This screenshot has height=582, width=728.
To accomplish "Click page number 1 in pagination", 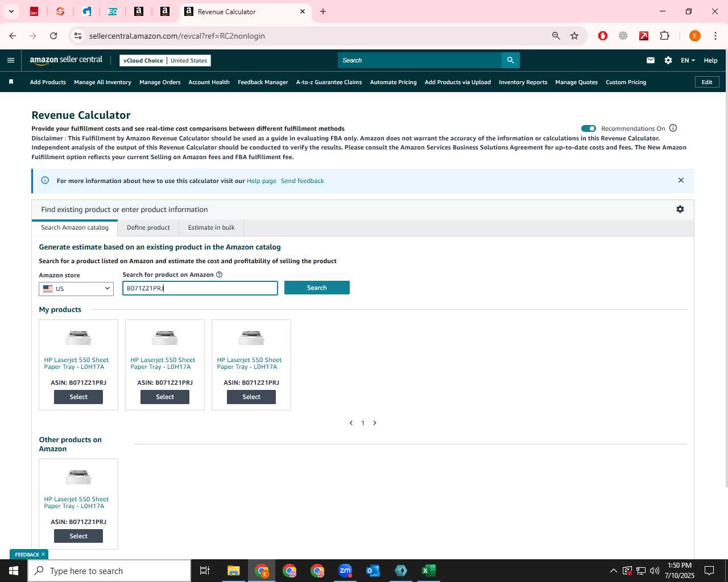I will point(363,423).
